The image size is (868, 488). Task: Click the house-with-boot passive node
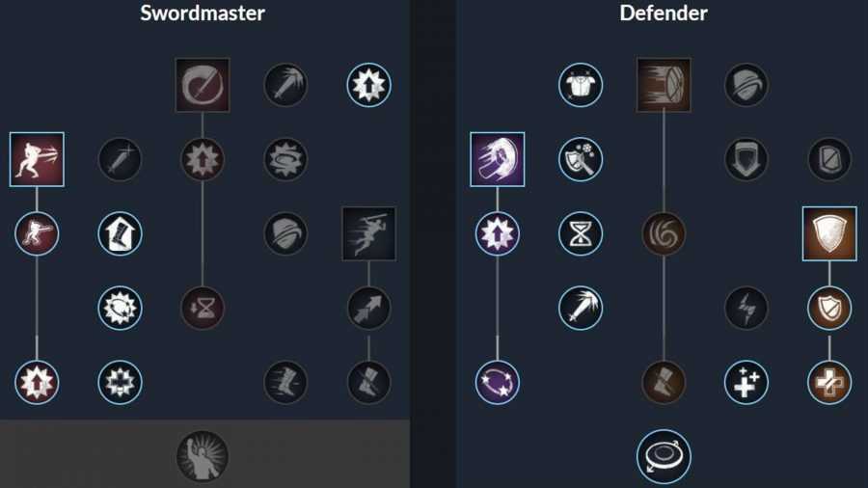click(x=120, y=233)
